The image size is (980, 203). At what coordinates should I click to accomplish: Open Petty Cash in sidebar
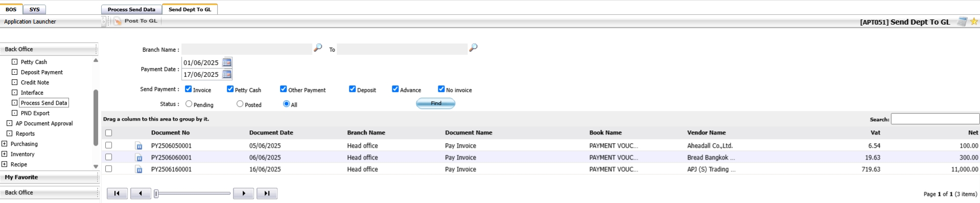coord(34,62)
